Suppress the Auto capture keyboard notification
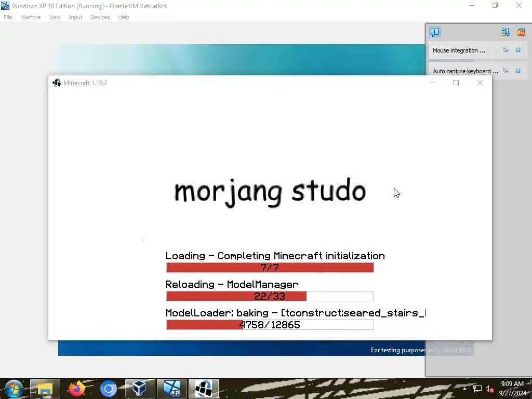The width and height of the screenshot is (532, 399). coord(506,71)
